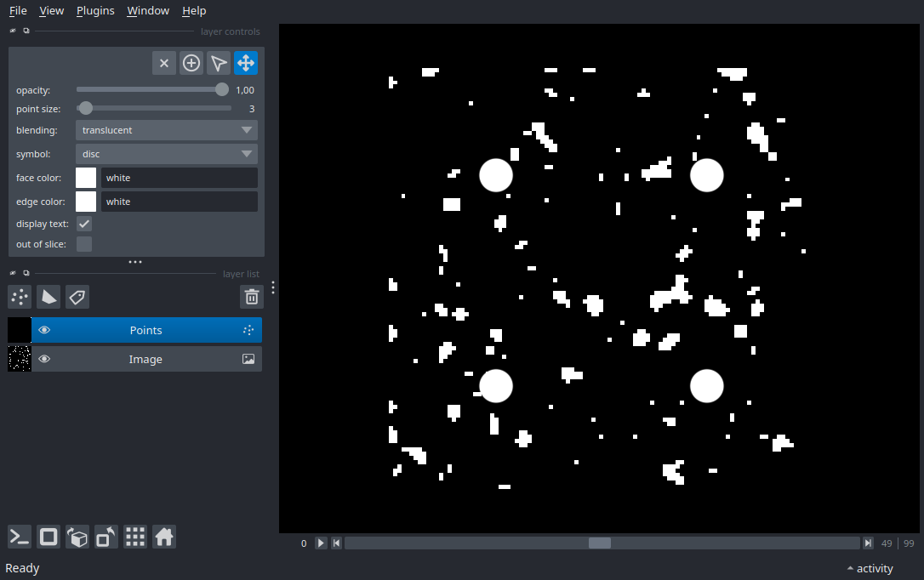Open the console button

20,537
